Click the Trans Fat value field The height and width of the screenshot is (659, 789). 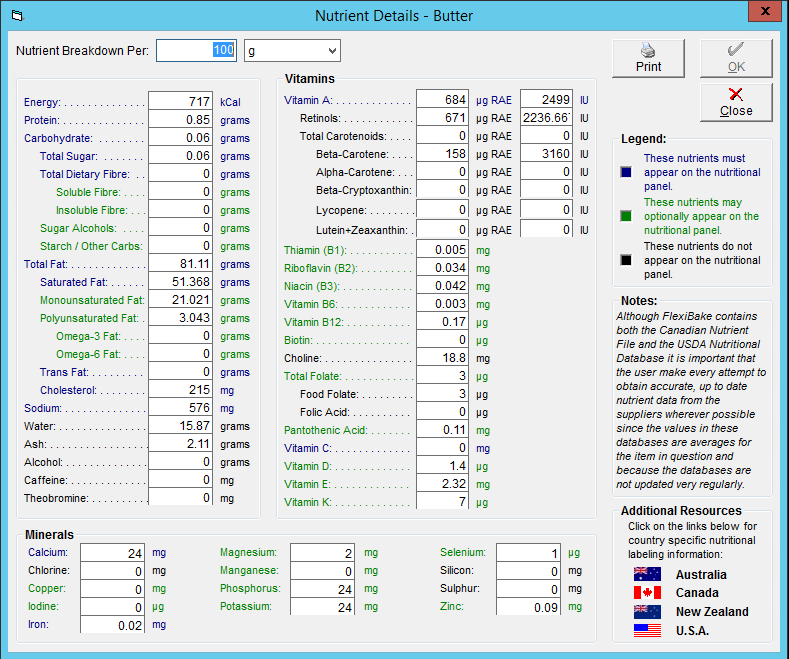pos(181,372)
